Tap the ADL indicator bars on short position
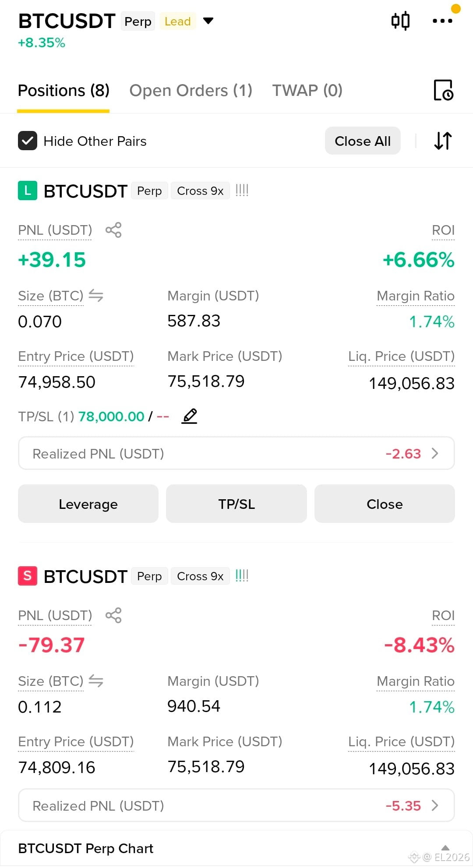 pos(242,575)
